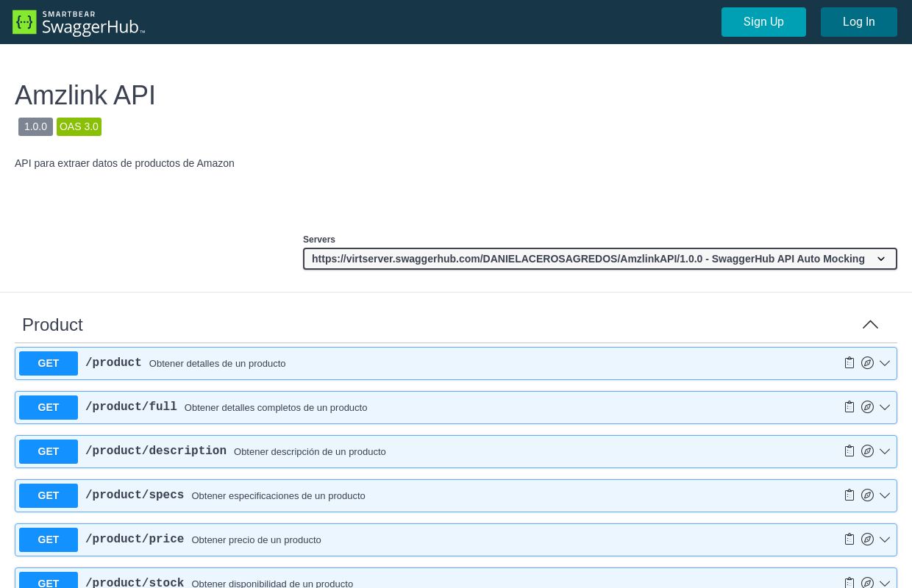Click the compass icon on the /product/specs row
This screenshot has height=588, width=912.
pos(868,495)
